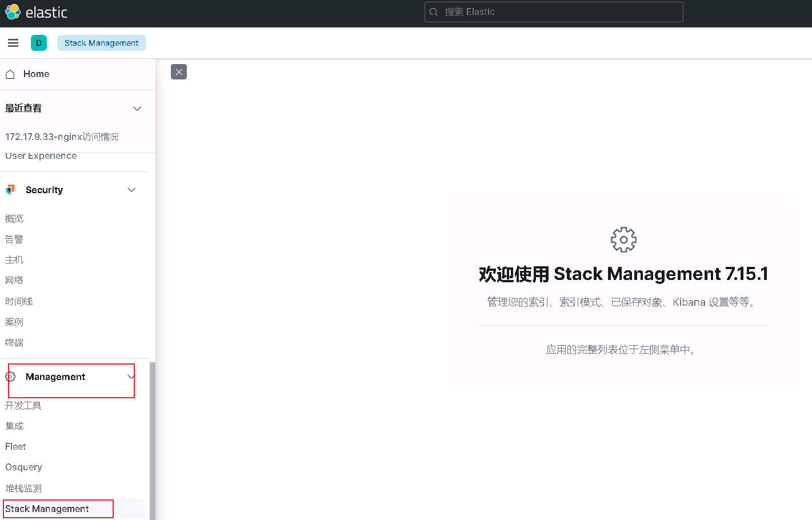Collapse the 最近查看 section

tap(137, 109)
